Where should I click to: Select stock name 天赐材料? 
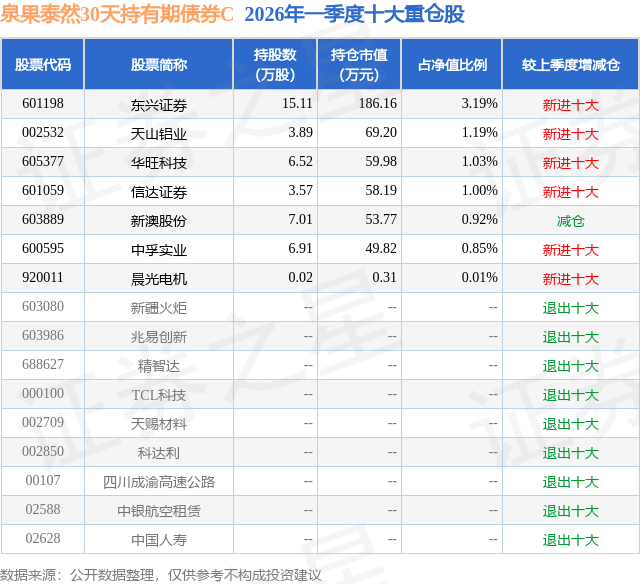pos(159,424)
